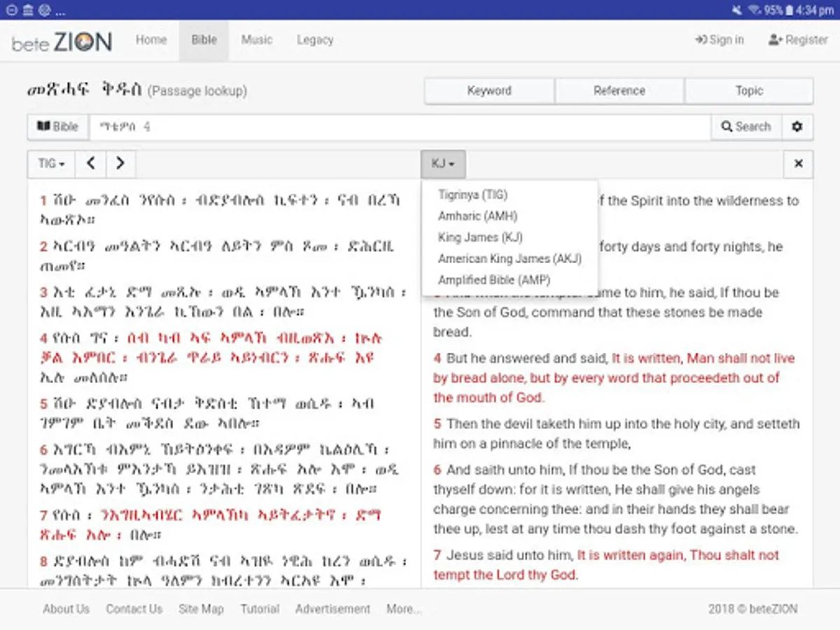Go to next chapter arrow
Image resolution: width=840 pixels, height=630 pixels.
[120, 164]
